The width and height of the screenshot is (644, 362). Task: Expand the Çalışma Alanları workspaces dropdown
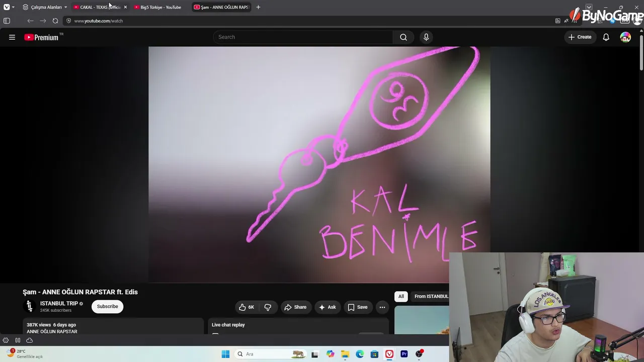tap(45, 7)
